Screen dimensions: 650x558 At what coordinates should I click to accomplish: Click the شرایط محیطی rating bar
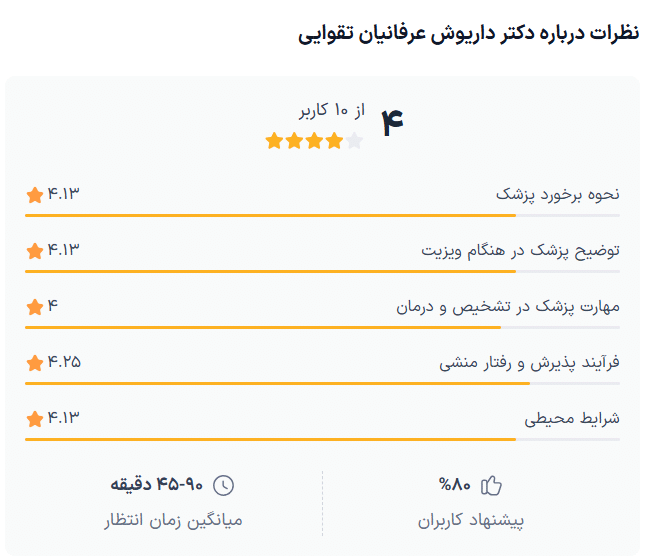pos(322,439)
